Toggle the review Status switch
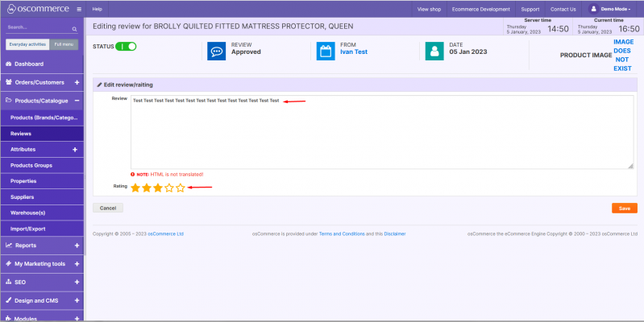Screen dimensions: 644x322 [x=126, y=47]
